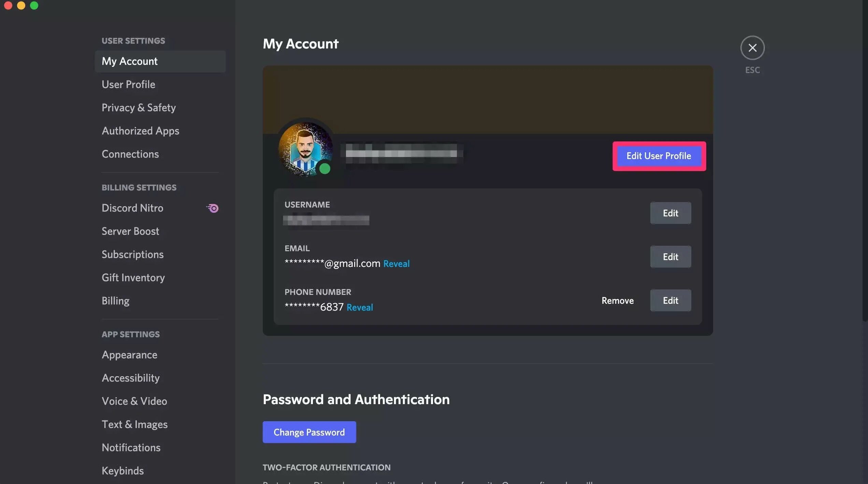Viewport: 868px width, 484px height.
Task: Click the green online status indicator
Action: coord(324,169)
